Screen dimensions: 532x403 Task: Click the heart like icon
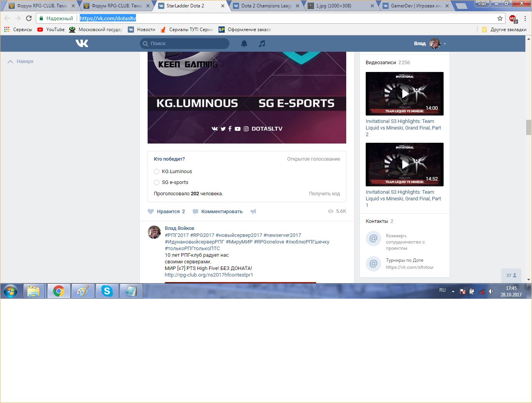(x=151, y=212)
